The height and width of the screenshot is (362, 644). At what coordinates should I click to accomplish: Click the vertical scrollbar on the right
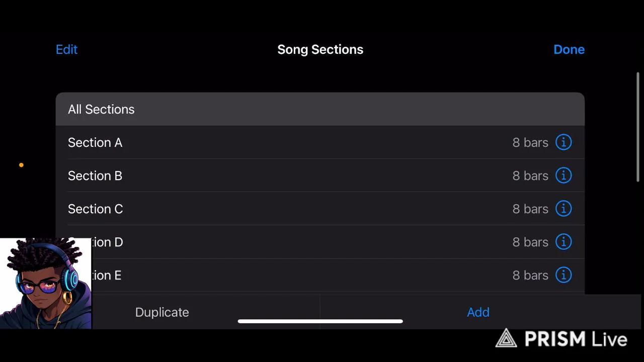[637, 127]
